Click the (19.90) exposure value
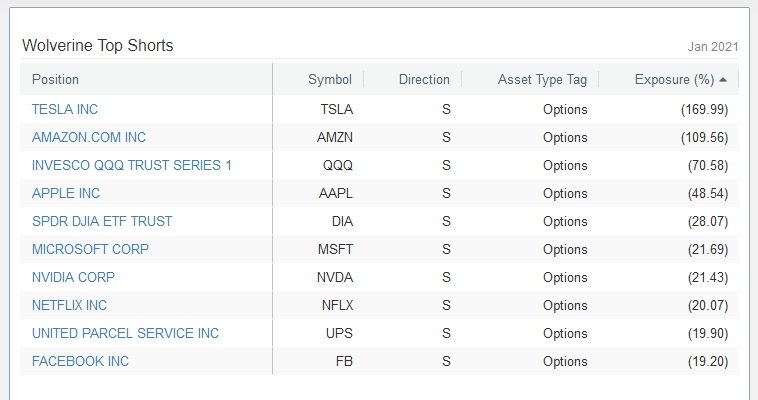The width and height of the screenshot is (758, 400). coord(708,334)
